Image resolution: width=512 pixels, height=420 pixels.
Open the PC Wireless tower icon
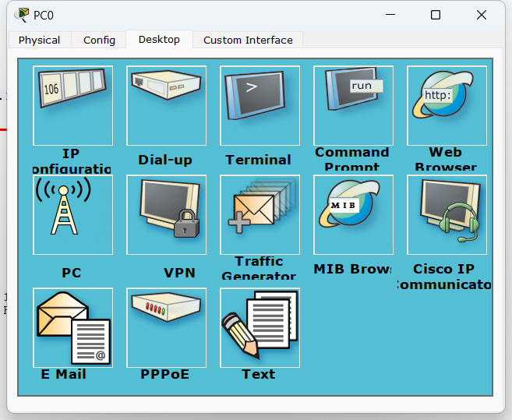point(72,215)
